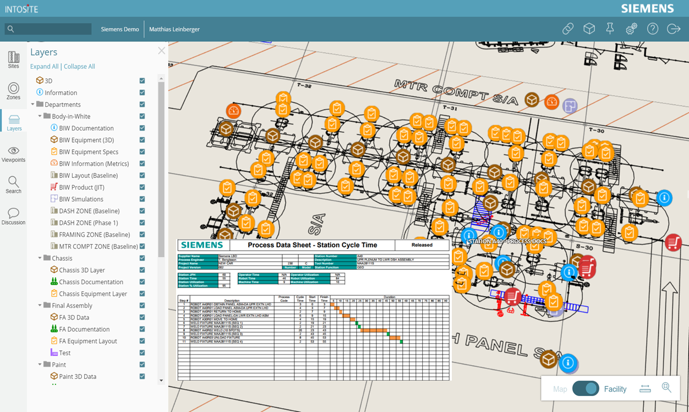The width and height of the screenshot is (689, 412).
Task: Select the FA 3D Data layer
Action: (x=74, y=318)
